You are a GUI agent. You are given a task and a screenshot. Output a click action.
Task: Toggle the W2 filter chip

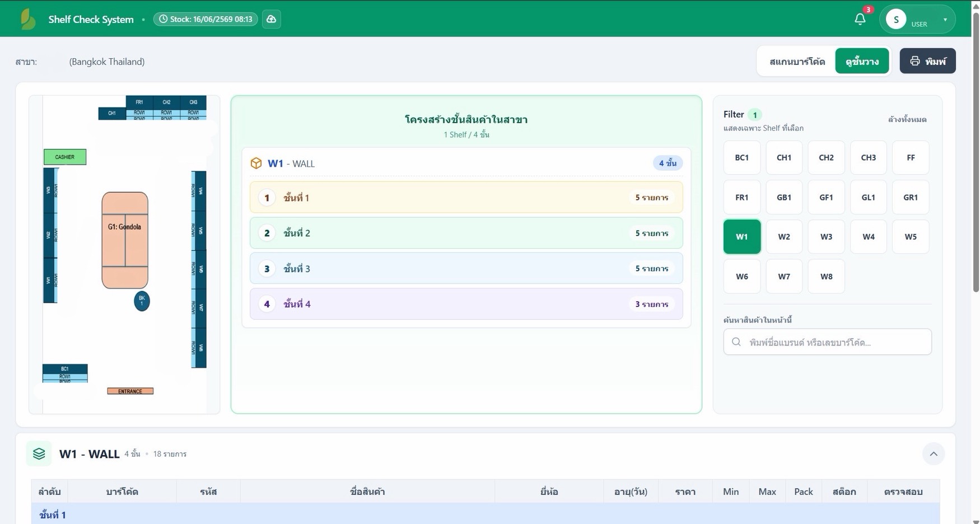pyautogui.click(x=784, y=237)
